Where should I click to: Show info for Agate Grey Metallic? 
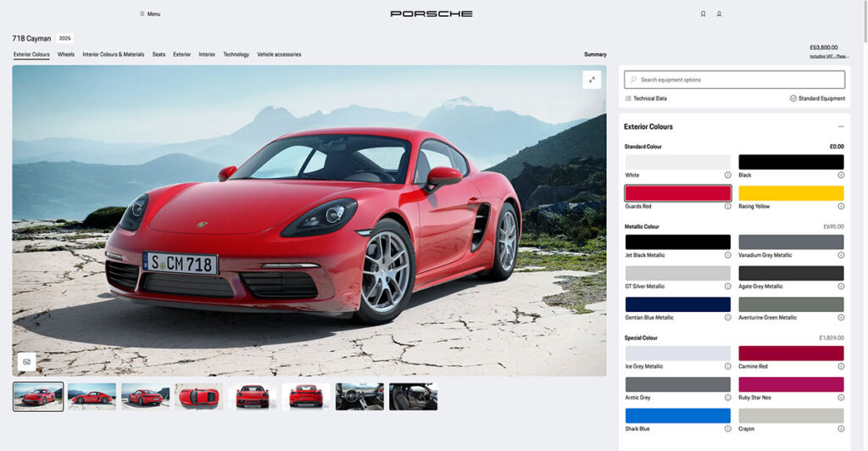coord(841,286)
